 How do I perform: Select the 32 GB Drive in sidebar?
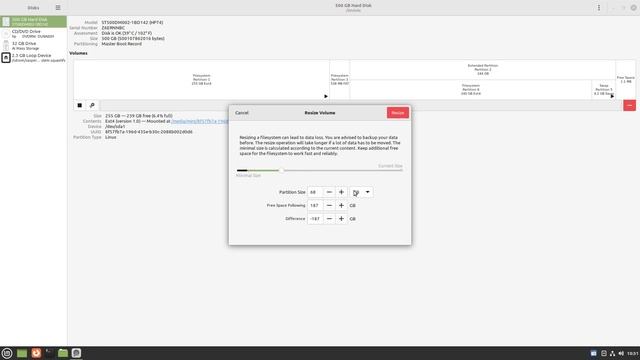pos(33,45)
